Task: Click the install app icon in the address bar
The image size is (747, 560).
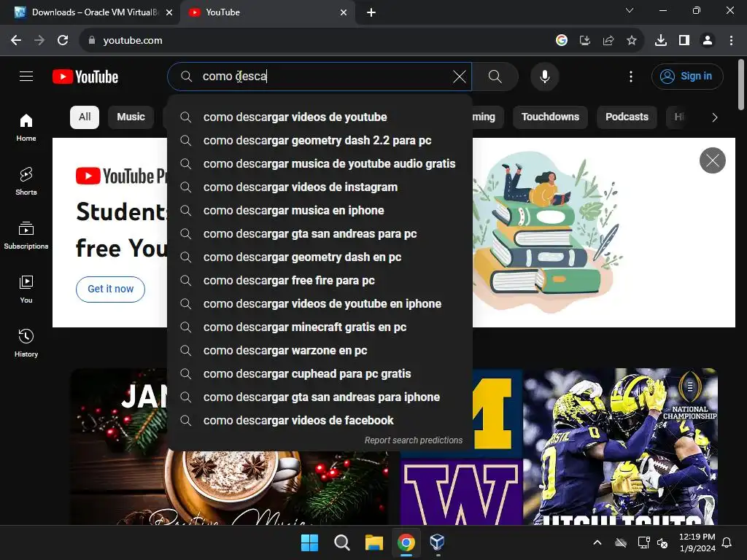Action: pyautogui.click(x=584, y=41)
